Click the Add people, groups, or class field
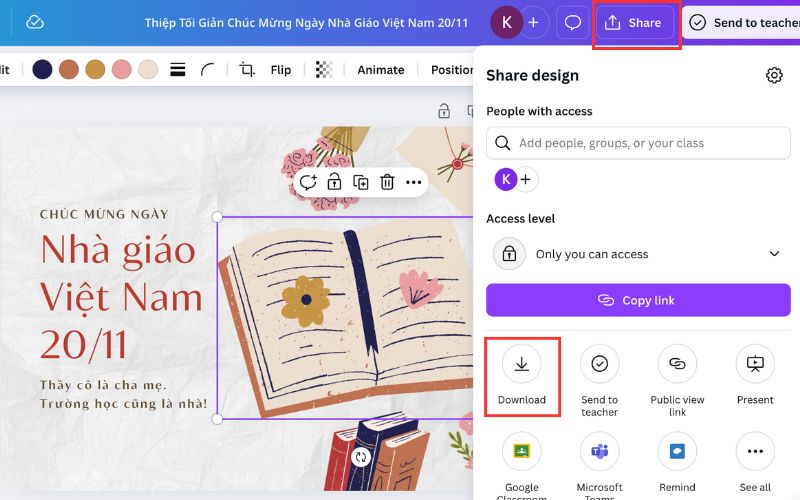Image resolution: width=800 pixels, height=500 pixels. click(x=638, y=143)
